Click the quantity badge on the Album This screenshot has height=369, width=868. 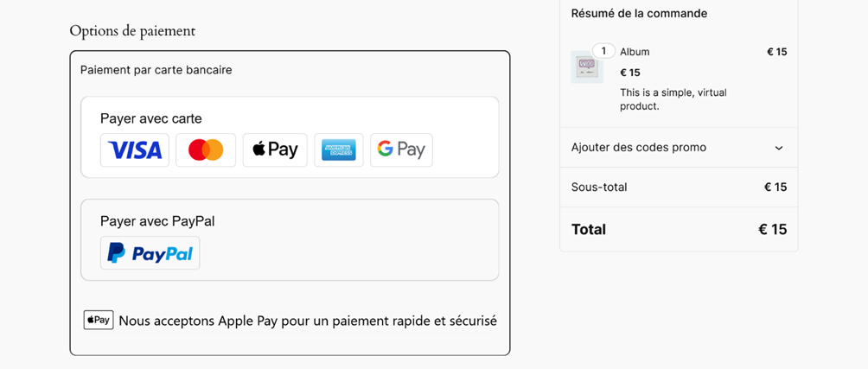tap(603, 50)
